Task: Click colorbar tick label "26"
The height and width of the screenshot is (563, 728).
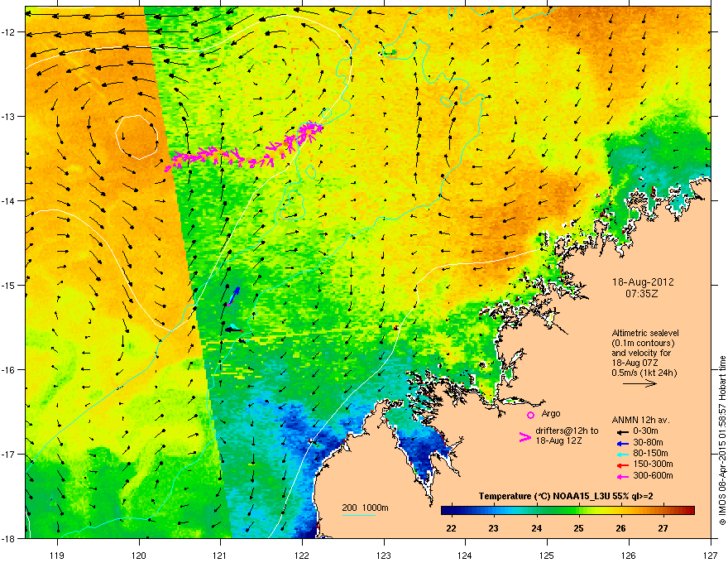Action: coord(620,528)
